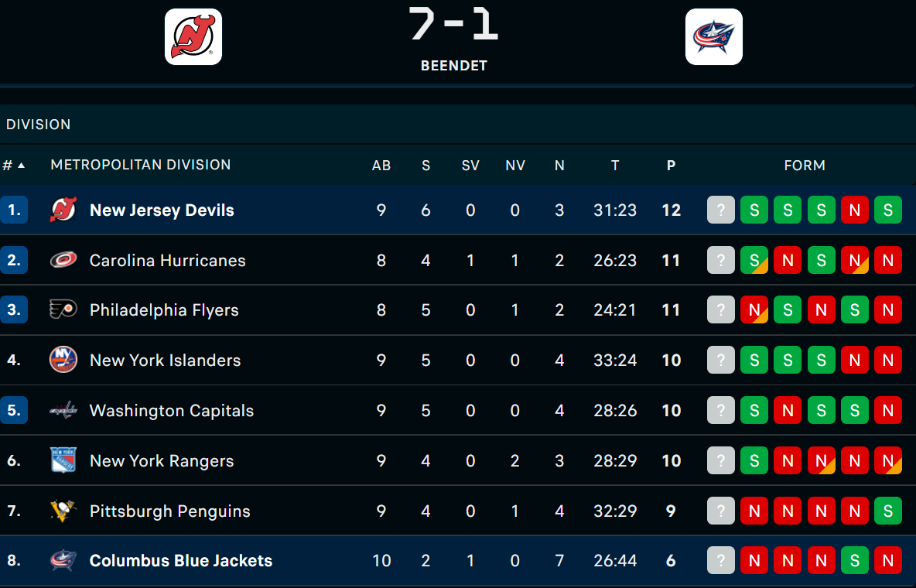Click the Metropolitan Division header label
This screenshot has width=916, height=588.
141,165
